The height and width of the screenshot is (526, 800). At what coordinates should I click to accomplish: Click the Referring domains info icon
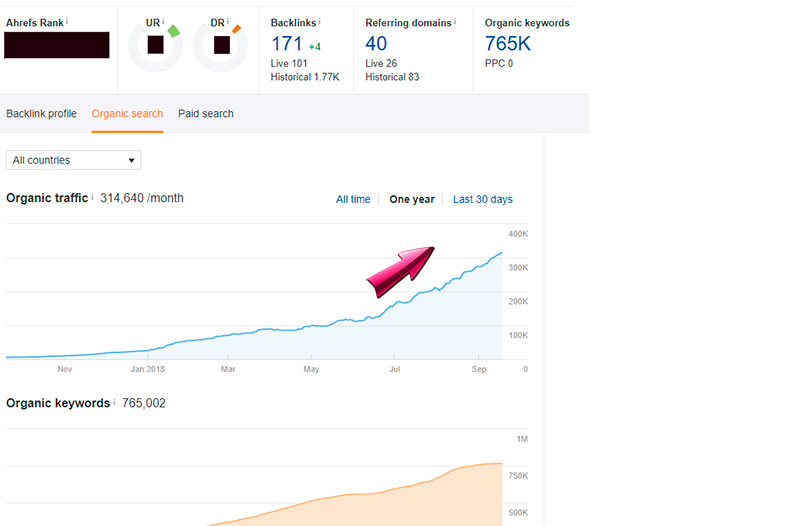pyautogui.click(x=455, y=20)
